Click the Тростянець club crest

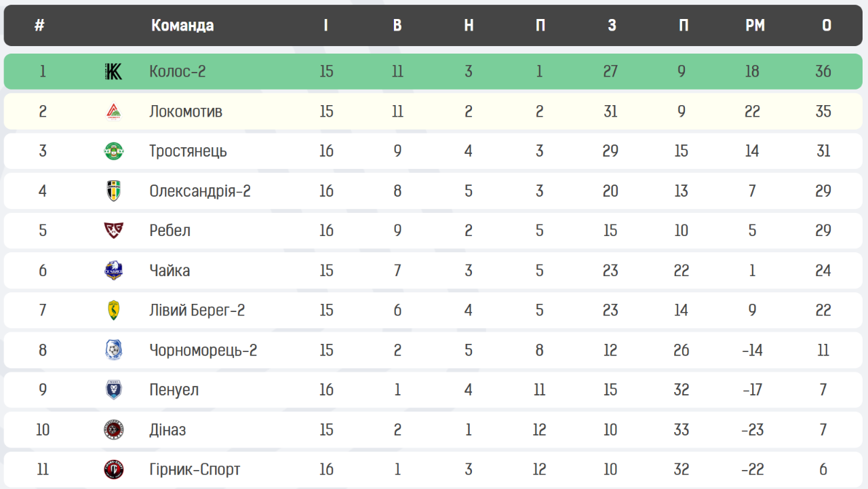pyautogui.click(x=113, y=151)
